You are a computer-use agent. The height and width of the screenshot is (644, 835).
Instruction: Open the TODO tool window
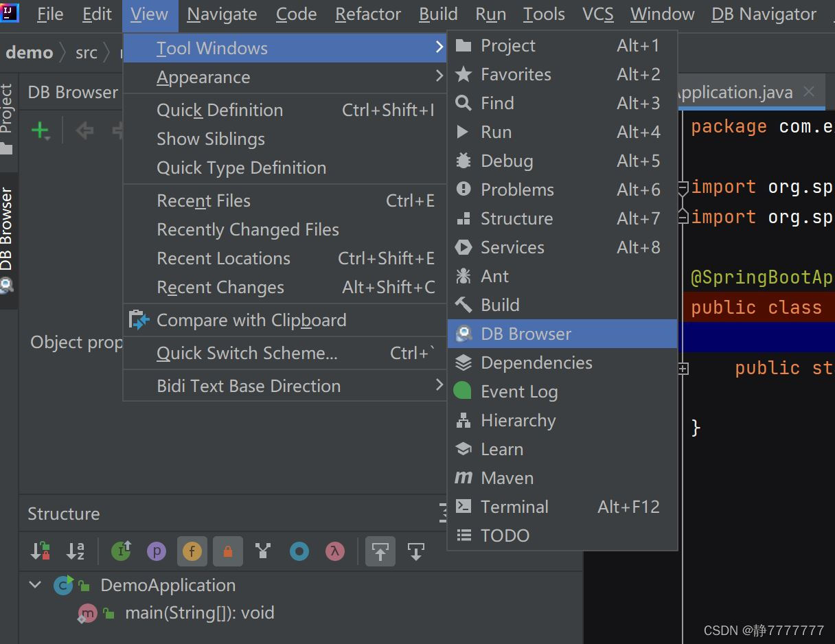pos(562,536)
